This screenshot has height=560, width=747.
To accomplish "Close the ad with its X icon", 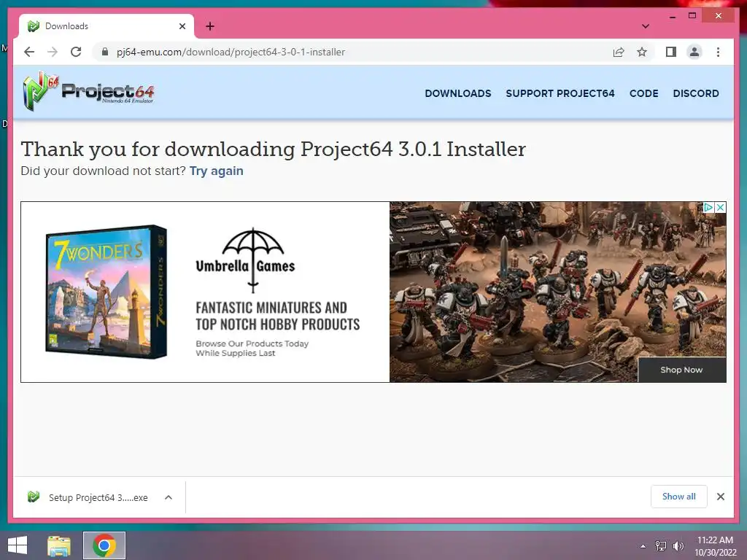I will click(720, 207).
